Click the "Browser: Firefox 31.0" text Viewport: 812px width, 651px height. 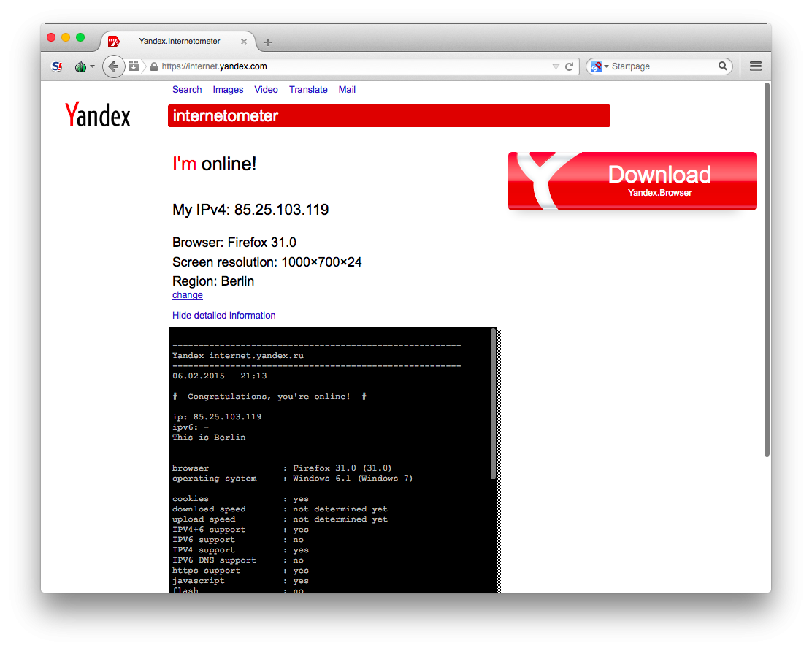pos(234,243)
